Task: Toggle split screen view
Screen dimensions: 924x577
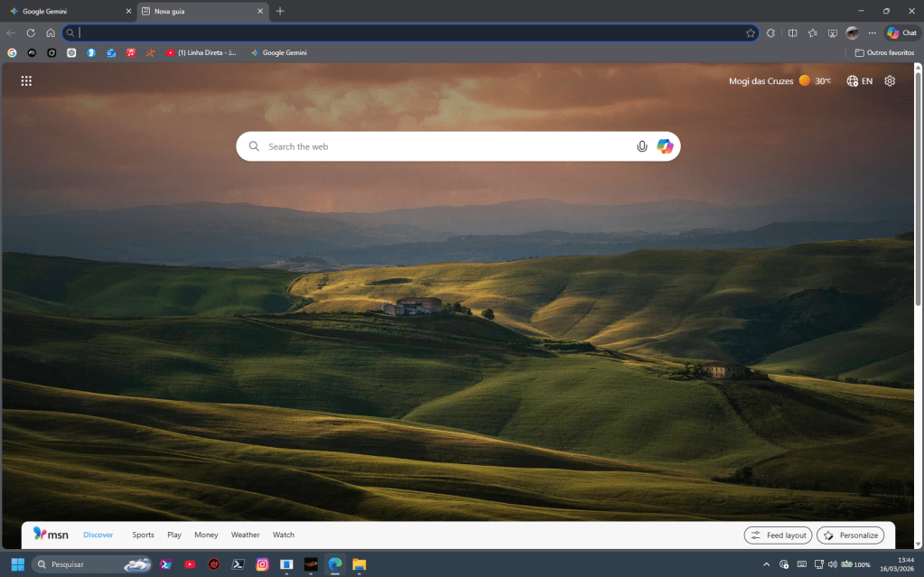Action: 792,33
